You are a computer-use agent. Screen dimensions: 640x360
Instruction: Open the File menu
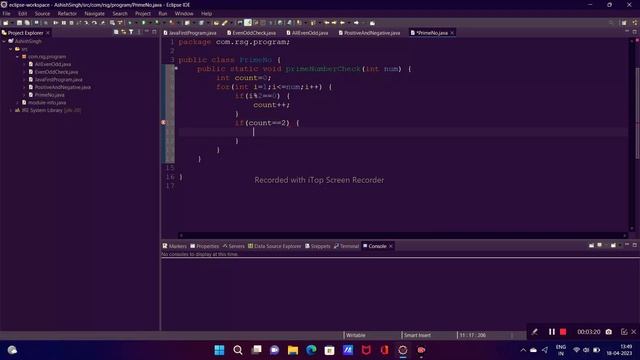6,13
